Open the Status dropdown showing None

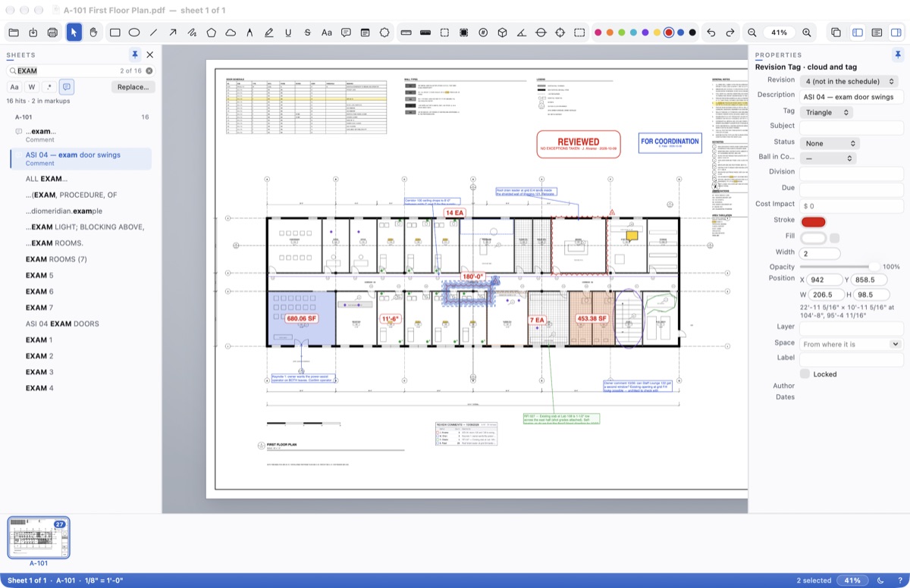(830, 143)
